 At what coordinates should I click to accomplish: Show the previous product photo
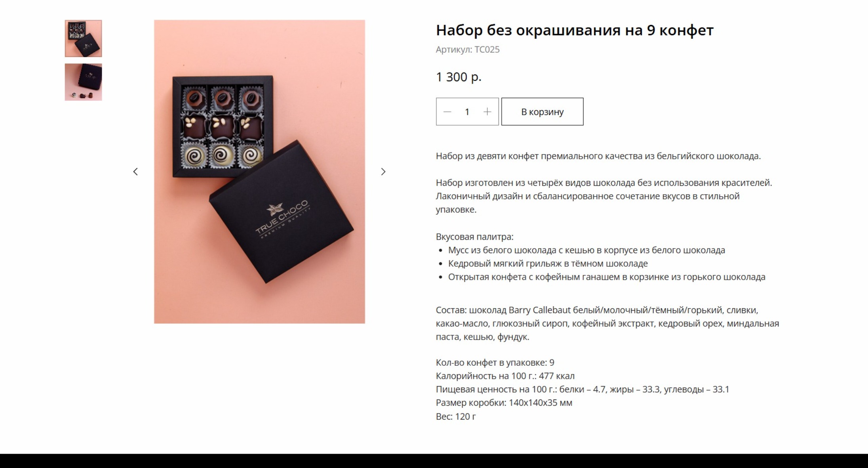point(135,172)
